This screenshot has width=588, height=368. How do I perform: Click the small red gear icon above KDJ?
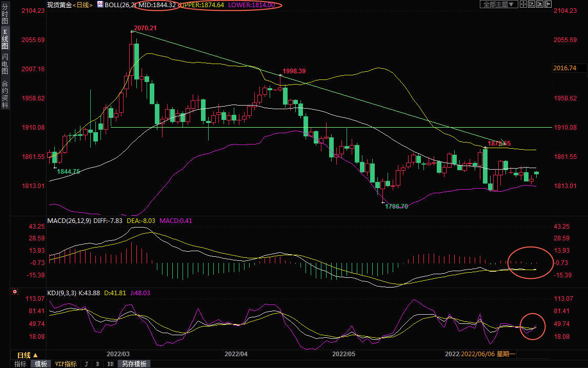[15, 293]
